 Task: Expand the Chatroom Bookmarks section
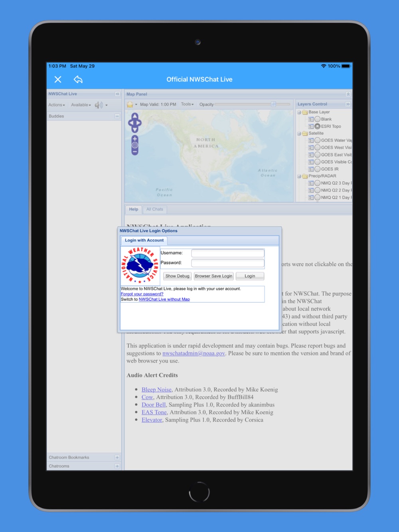click(117, 457)
